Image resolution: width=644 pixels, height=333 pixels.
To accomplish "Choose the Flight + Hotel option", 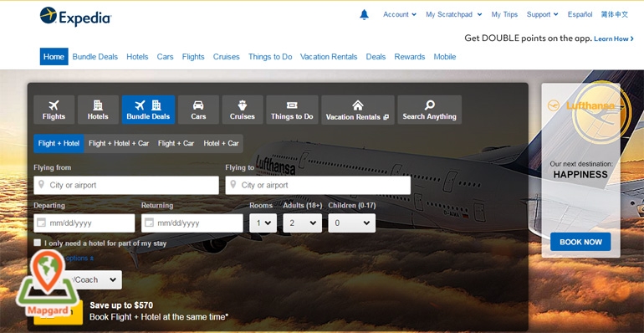I will 59,143.
